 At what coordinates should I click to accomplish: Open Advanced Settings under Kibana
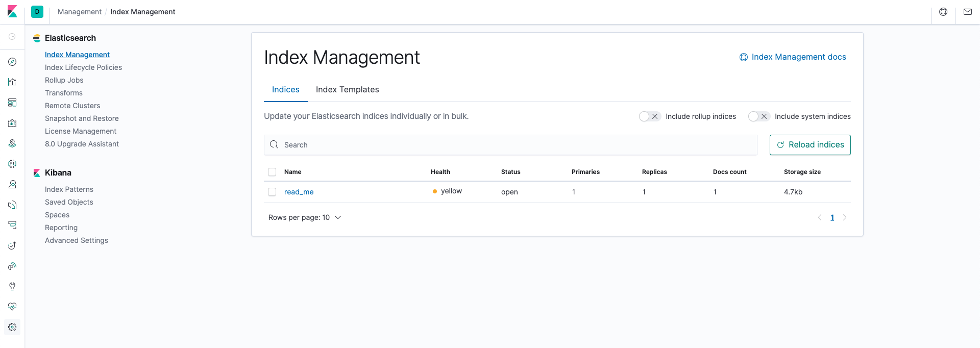[x=77, y=240]
